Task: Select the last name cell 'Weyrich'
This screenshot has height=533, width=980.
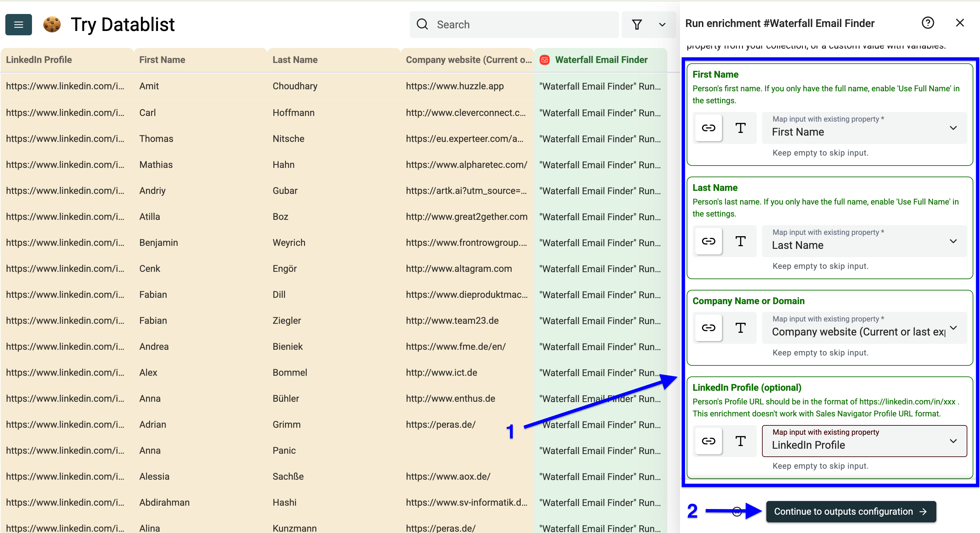Action: point(334,243)
